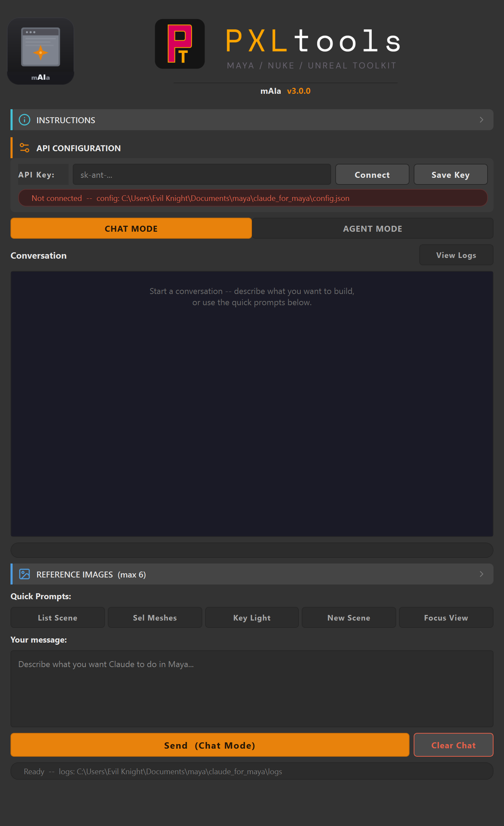Click the Quick Prompts label
The height and width of the screenshot is (826, 504).
pyautogui.click(x=41, y=596)
